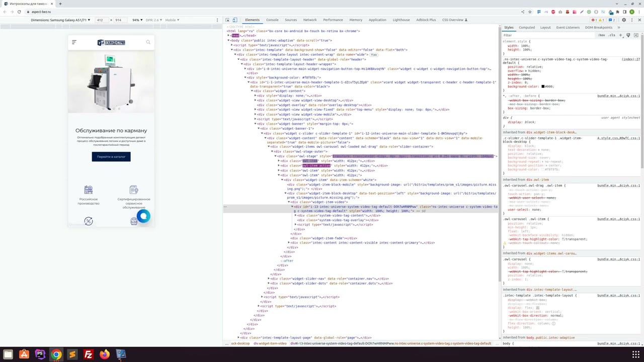
Task: Open the 94% zoom dropdown
Action: [137, 20]
